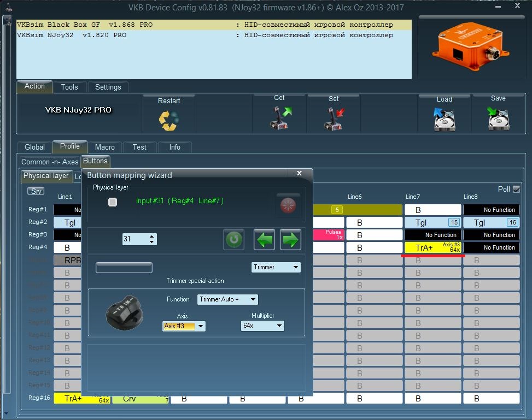Click the B cell at Reg#16 Line8
The width and height of the screenshot is (532, 420).
pyautogui.click(x=492, y=399)
